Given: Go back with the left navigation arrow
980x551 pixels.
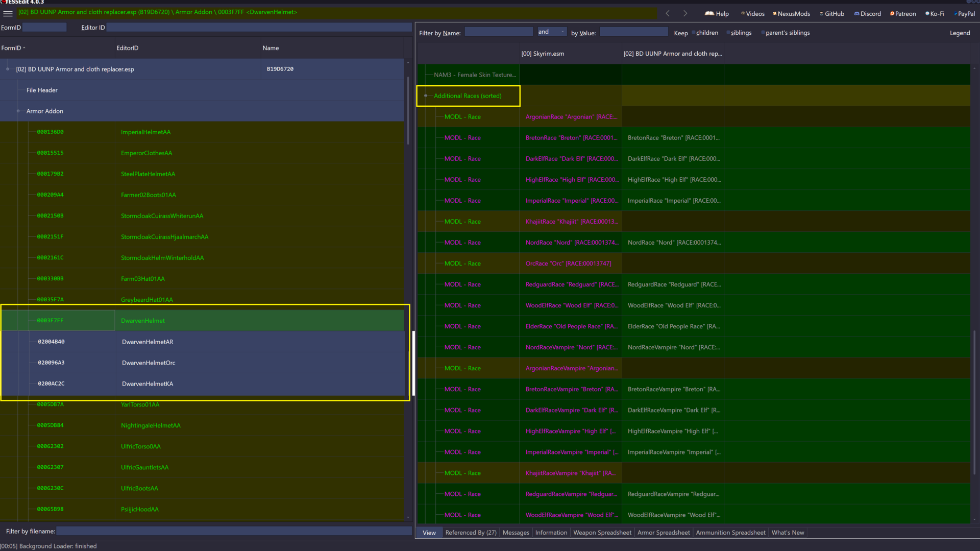Looking at the screenshot, I should 668,13.
